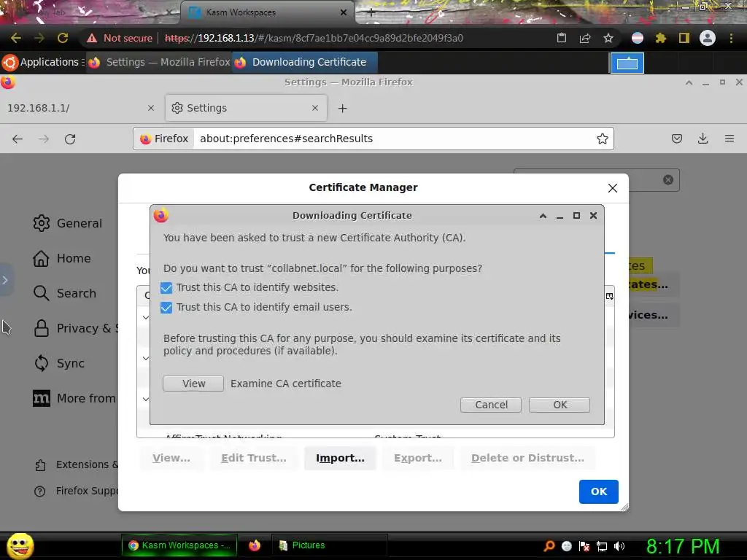Open Privacy & Security settings in sidebar
The image size is (747, 560).
point(75,329)
